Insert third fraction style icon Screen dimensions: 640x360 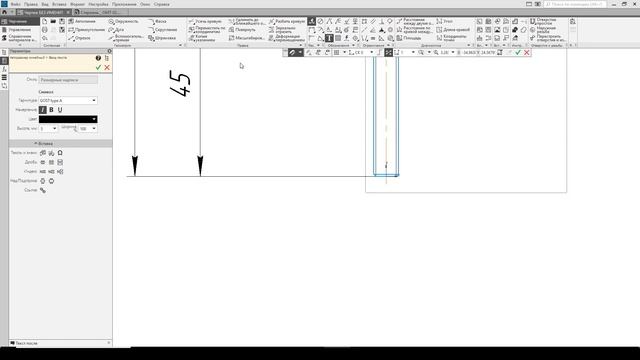[60, 162]
